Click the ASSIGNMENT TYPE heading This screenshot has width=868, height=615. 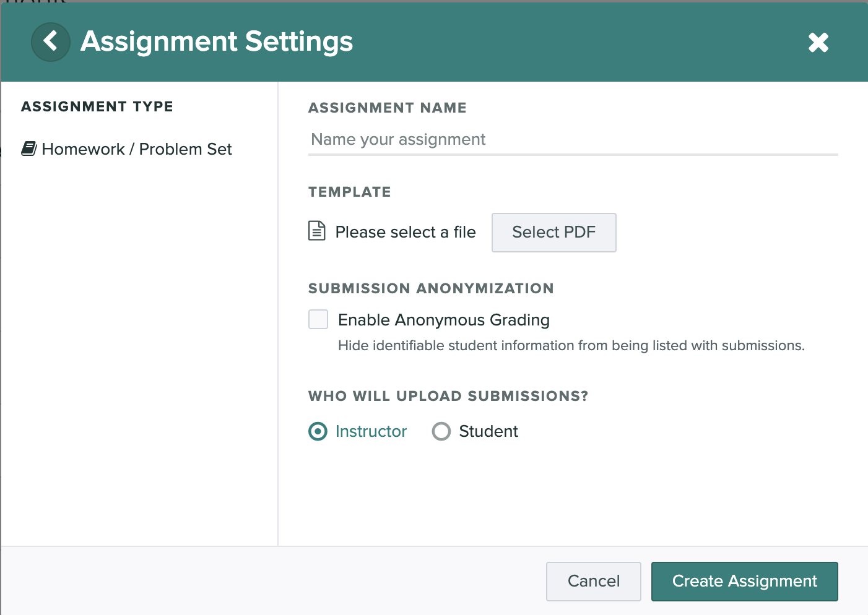coord(97,106)
